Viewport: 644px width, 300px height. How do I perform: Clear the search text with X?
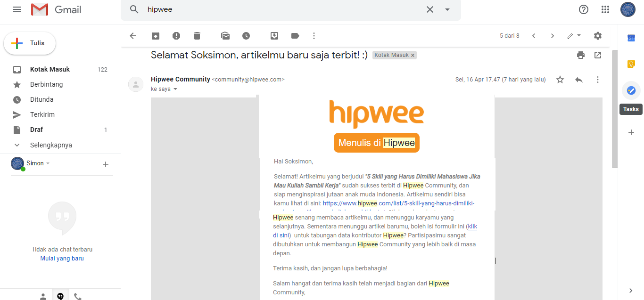tap(430, 9)
